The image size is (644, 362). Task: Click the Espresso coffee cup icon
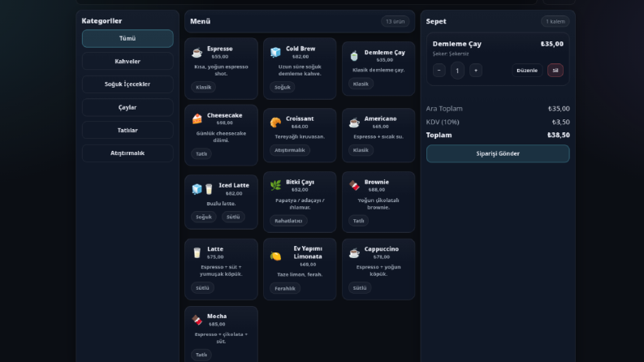click(197, 53)
